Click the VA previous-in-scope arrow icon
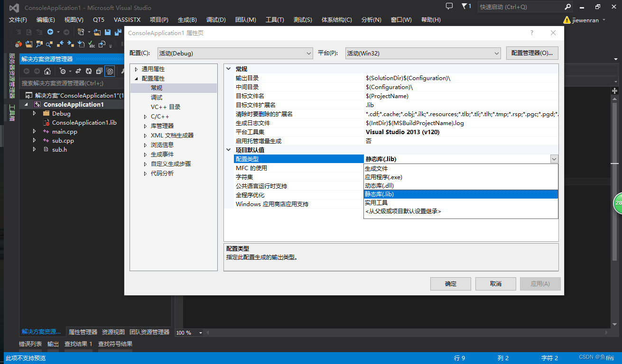Image resolution: width=622 pixels, height=364 pixels. click(x=60, y=45)
